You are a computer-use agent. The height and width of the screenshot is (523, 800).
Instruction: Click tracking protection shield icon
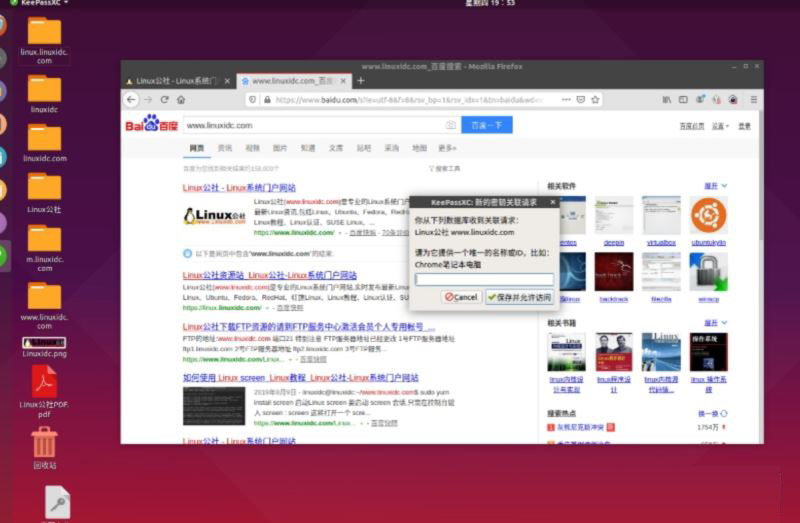pos(253,99)
